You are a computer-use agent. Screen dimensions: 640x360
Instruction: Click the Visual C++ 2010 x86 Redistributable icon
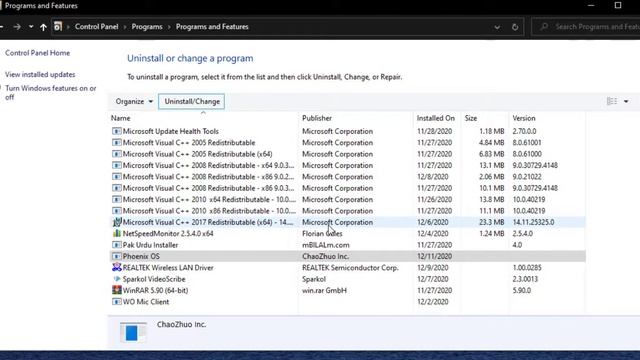click(117, 211)
